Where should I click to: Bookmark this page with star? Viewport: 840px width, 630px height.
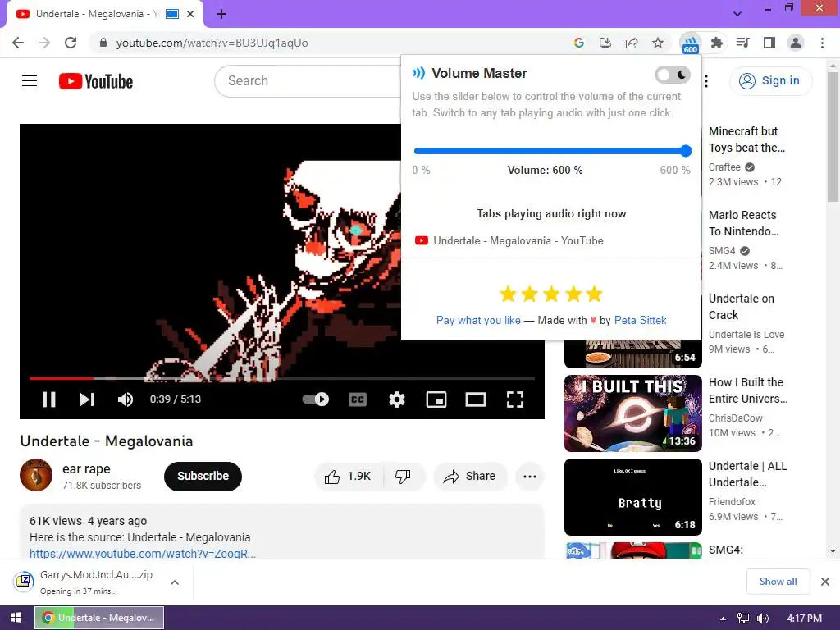[x=658, y=43]
